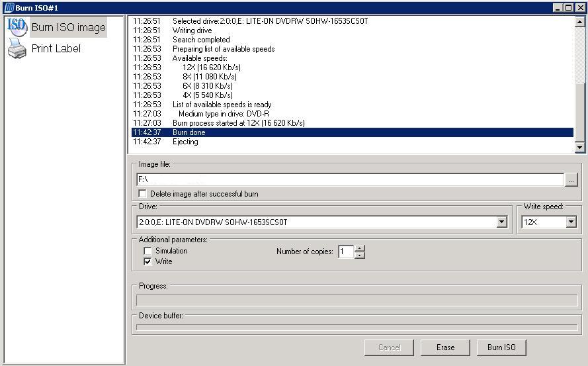Browse for image file with the ellipsis button

pos(571,180)
